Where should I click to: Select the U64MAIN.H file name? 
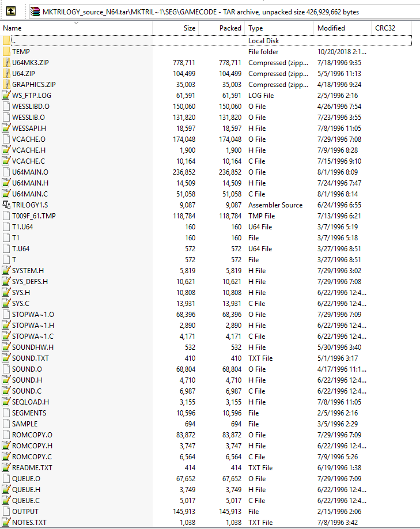[x=30, y=183]
